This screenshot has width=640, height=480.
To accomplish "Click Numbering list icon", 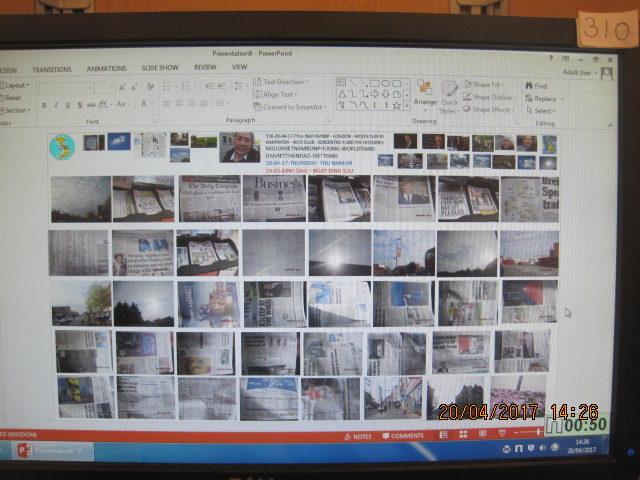I will pyautogui.click(x=187, y=86).
